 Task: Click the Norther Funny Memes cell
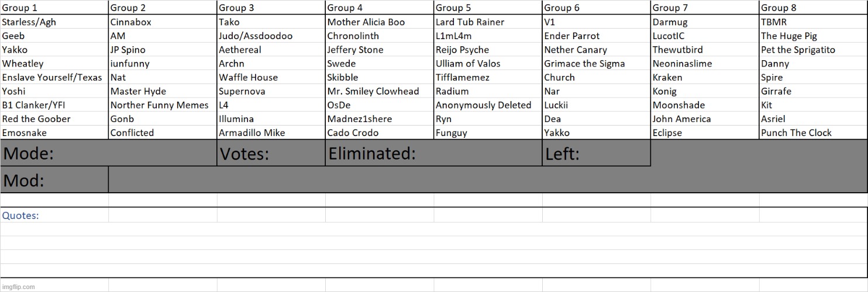pos(162,105)
